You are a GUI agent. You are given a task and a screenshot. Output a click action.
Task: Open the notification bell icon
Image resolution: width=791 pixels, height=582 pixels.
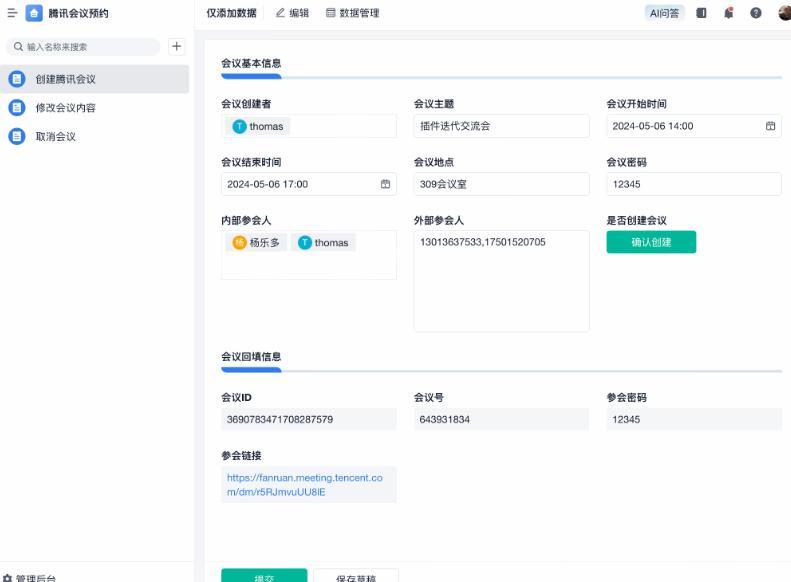[x=728, y=13]
